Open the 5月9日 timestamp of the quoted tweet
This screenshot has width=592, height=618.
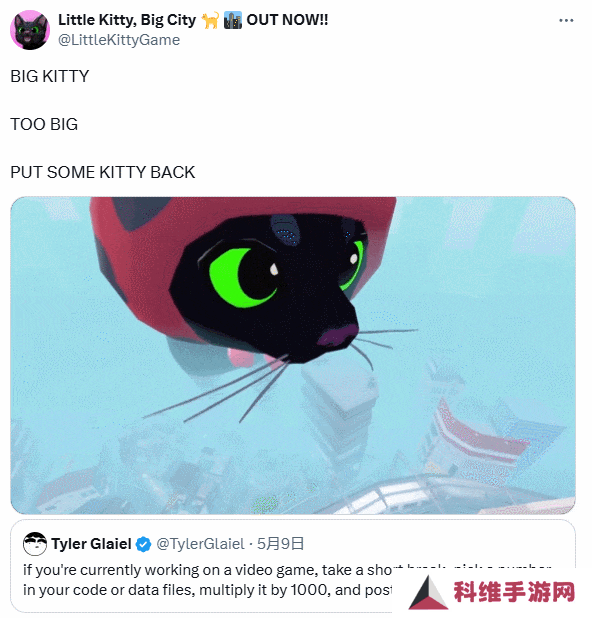281,544
